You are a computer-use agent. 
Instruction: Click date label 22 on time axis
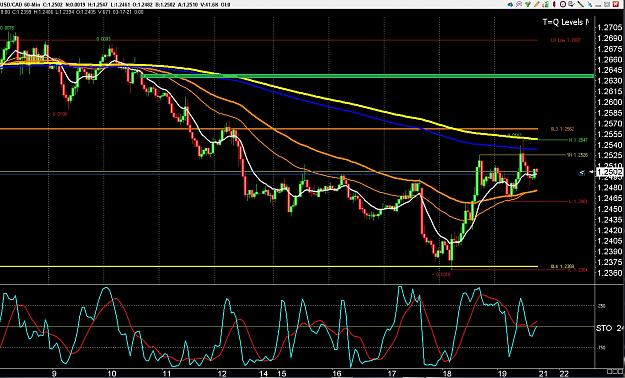click(564, 374)
